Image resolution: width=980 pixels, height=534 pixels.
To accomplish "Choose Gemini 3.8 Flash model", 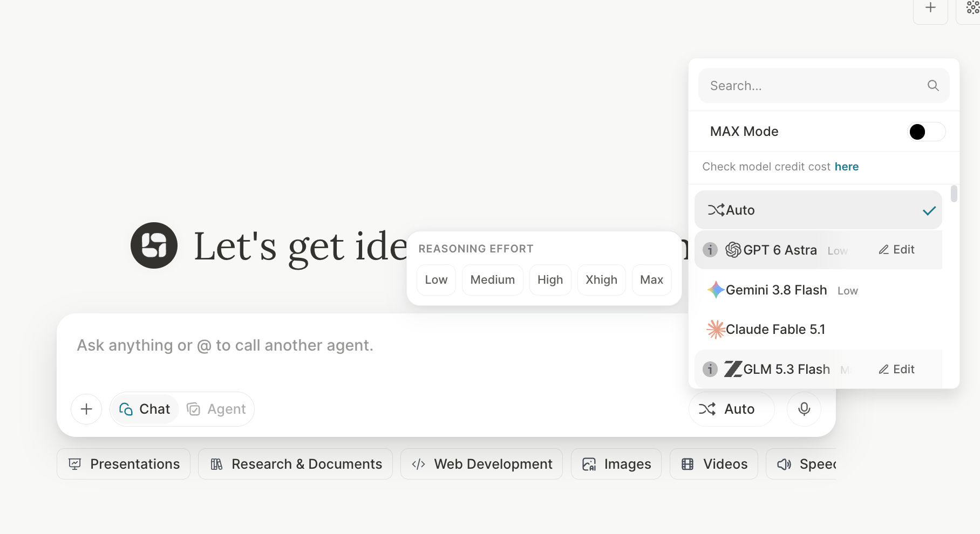I will (x=818, y=290).
